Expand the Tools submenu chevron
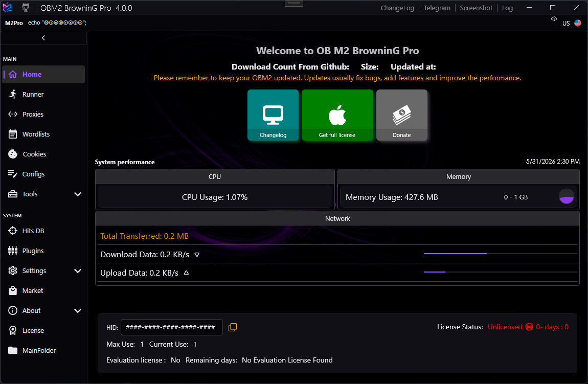The width and height of the screenshot is (588, 384). coord(78,194)
